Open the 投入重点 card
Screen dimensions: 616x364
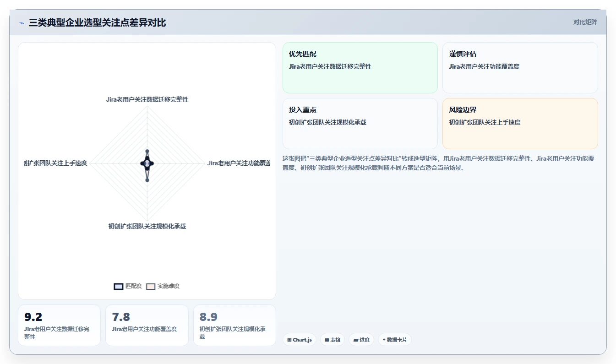tap(360, 124)
